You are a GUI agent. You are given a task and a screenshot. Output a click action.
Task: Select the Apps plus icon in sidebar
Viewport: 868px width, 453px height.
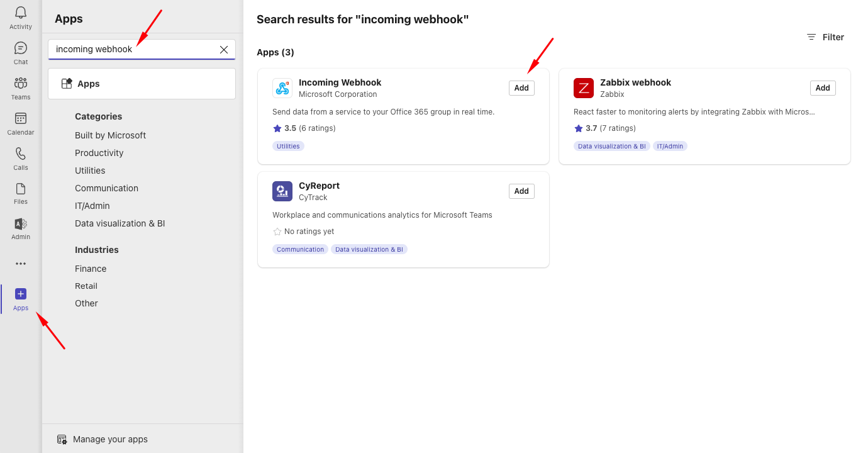[x=21, y=294]
